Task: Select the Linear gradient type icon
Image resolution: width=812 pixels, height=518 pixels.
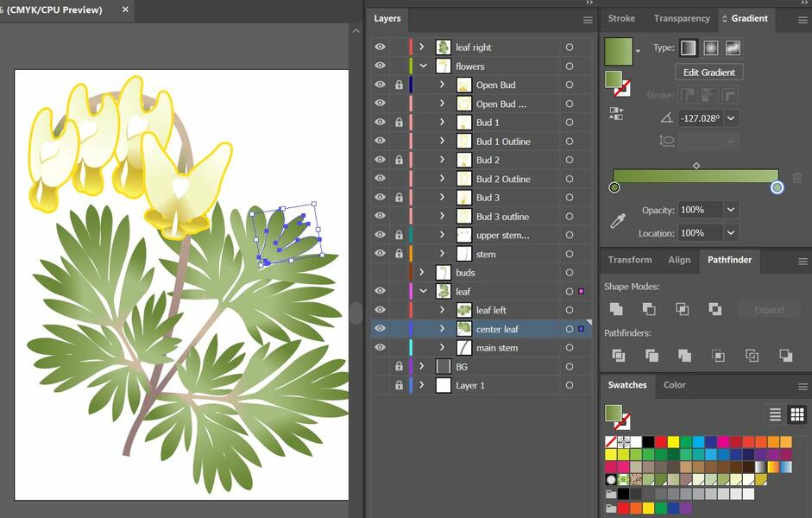Action: (x=688, y=47)
